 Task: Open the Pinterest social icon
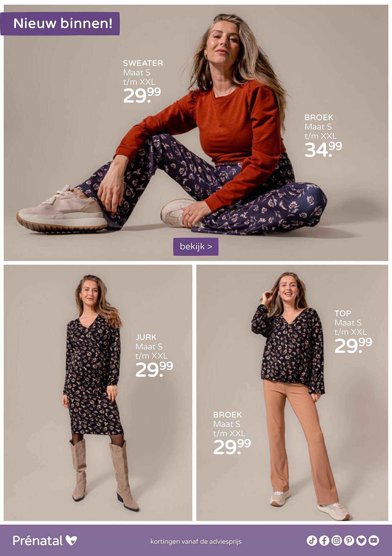[349, 540]
